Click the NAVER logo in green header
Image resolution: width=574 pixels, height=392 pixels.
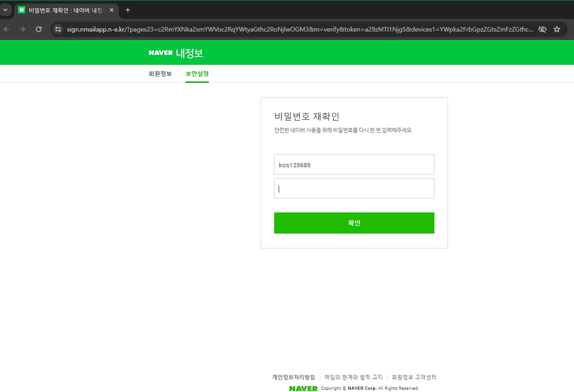click(x=160, y=53)
